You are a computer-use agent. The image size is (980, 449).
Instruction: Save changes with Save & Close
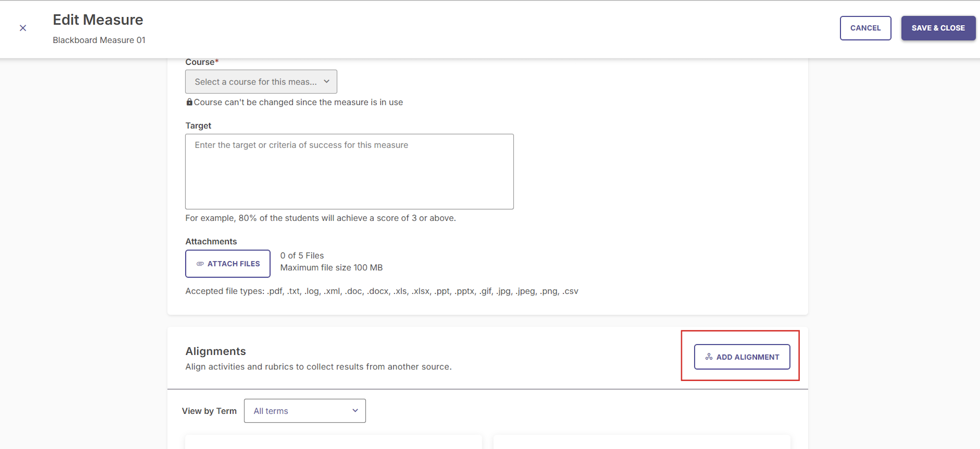tap(938, 28)
